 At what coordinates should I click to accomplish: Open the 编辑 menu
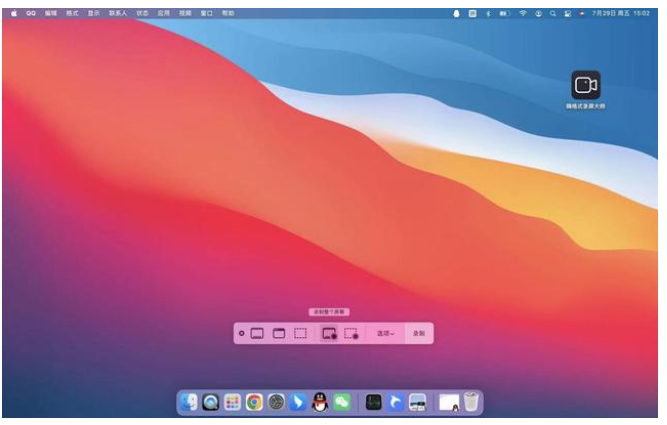point(50,13)
